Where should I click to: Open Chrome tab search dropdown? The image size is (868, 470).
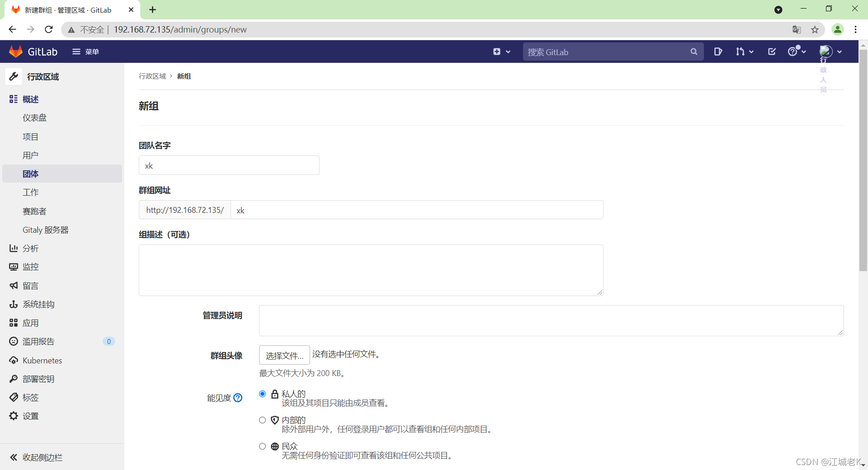point(778,9)
